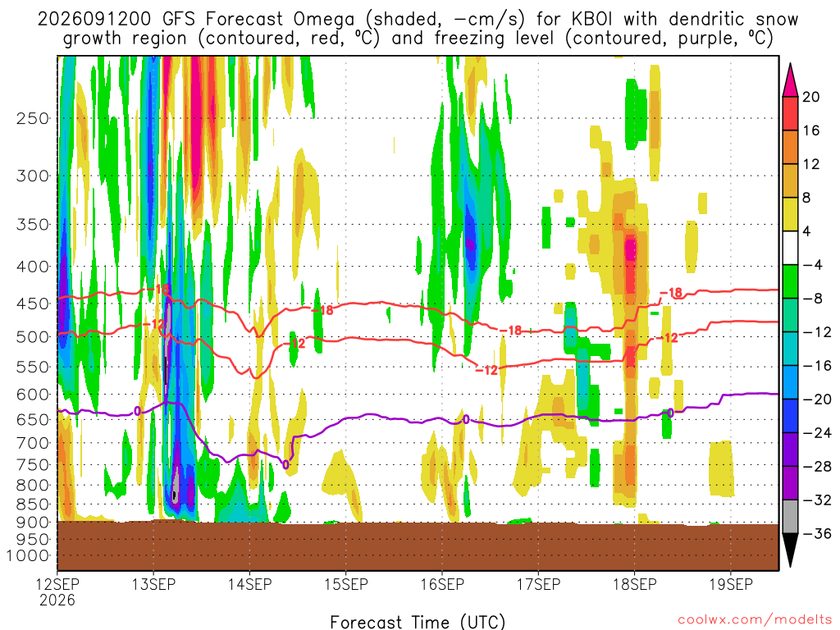
Task: Click the Forecast Time (UTC) axis title
Action: coord(418,622)
